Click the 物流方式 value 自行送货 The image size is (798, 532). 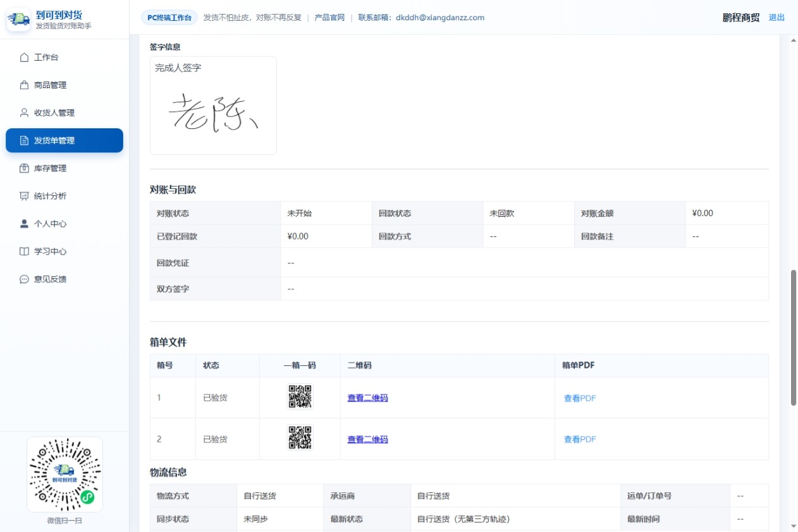pyautogui.click(x=260, y=496)
